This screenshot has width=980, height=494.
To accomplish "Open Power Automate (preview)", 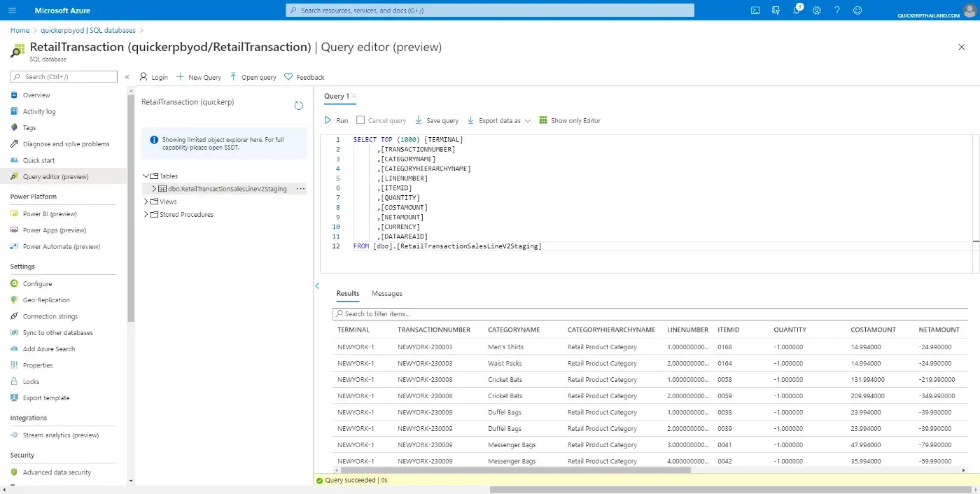I will click(62, 246).
